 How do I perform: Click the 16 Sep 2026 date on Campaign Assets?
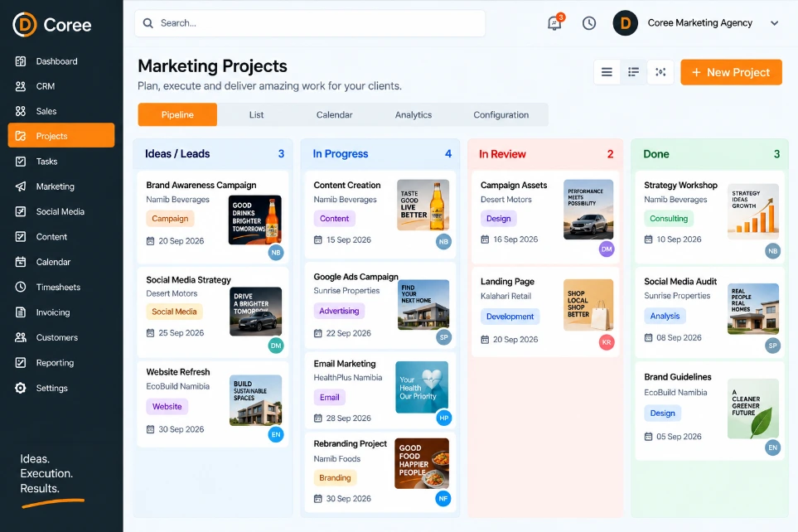[x=515, y=239]
